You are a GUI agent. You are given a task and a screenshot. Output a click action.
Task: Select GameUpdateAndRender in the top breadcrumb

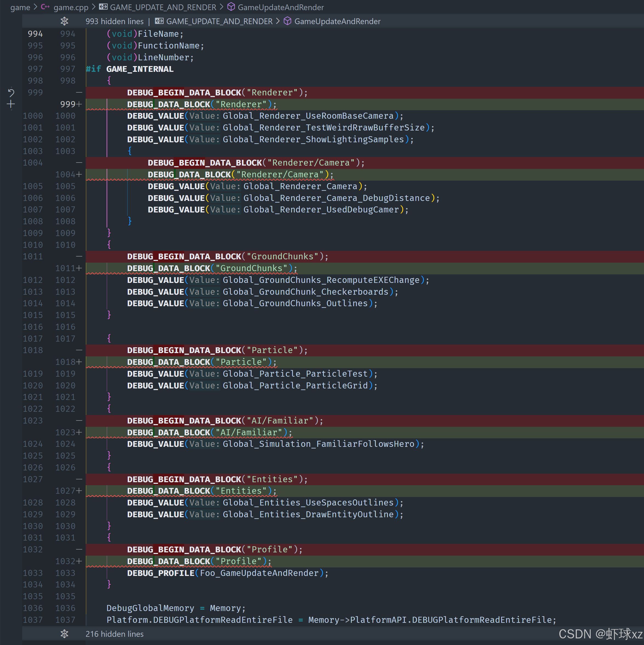coord(281,7)
